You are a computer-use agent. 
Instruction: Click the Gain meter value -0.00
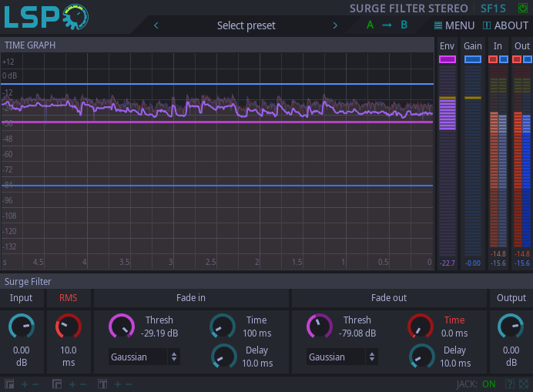click(473, 263)
